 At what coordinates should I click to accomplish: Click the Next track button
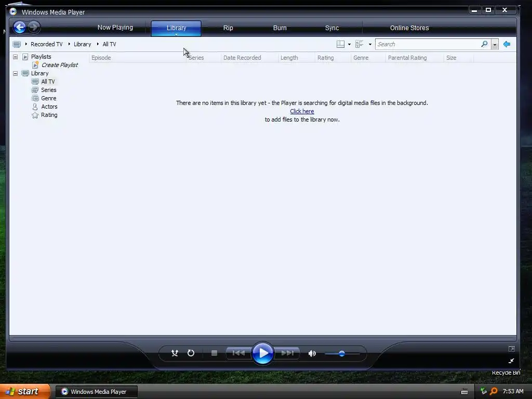click(287, 353)
